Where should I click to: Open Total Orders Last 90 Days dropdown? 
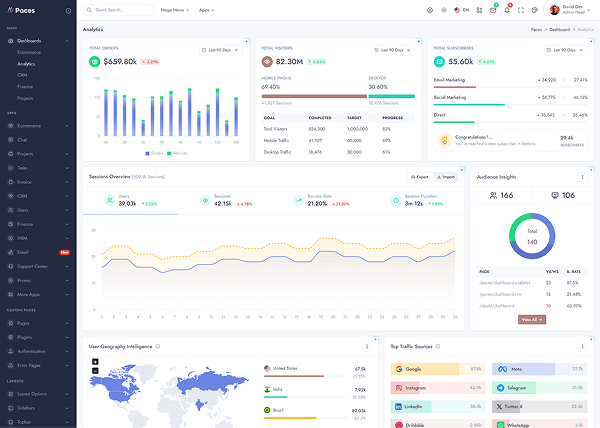pos(220,49)
